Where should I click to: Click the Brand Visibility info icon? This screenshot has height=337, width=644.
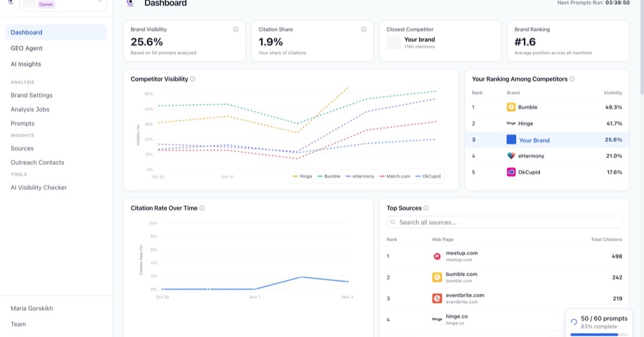236,30
